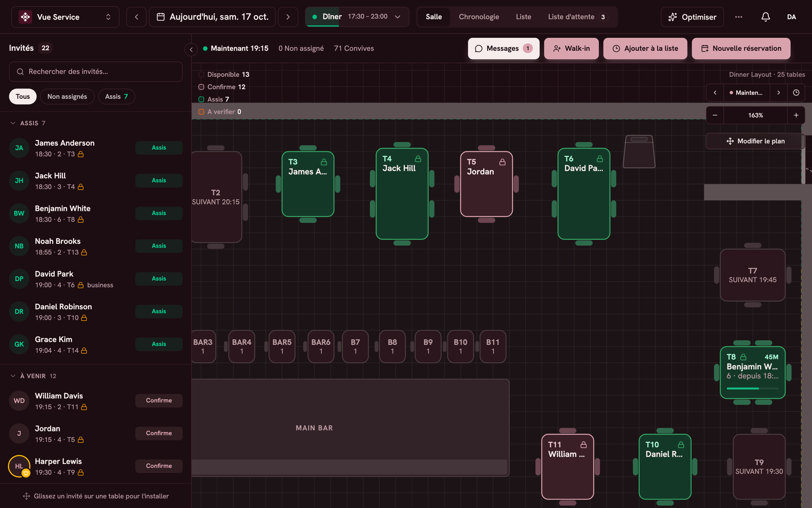812x508 pixels.
Task: Select the Tous guest filter
Action: click(x=23, y=97)
